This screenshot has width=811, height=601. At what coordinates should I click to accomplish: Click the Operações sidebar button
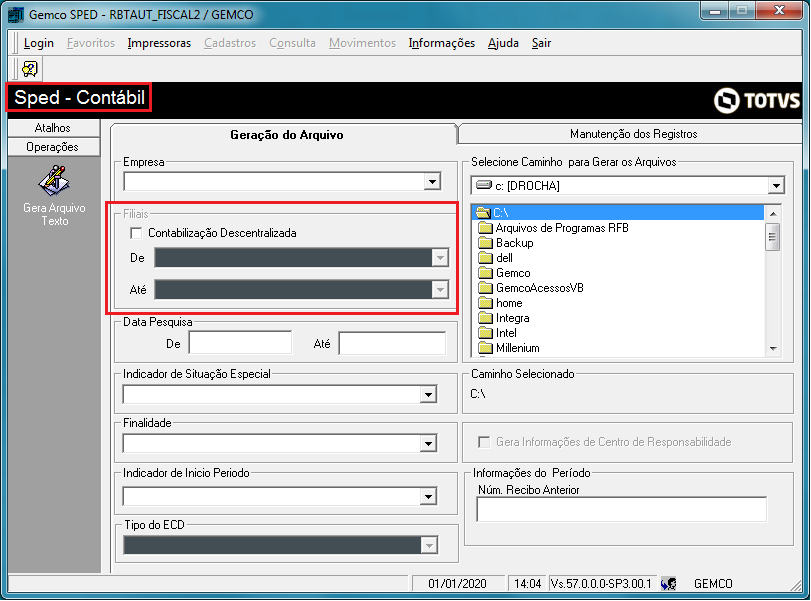click(53, 147)
